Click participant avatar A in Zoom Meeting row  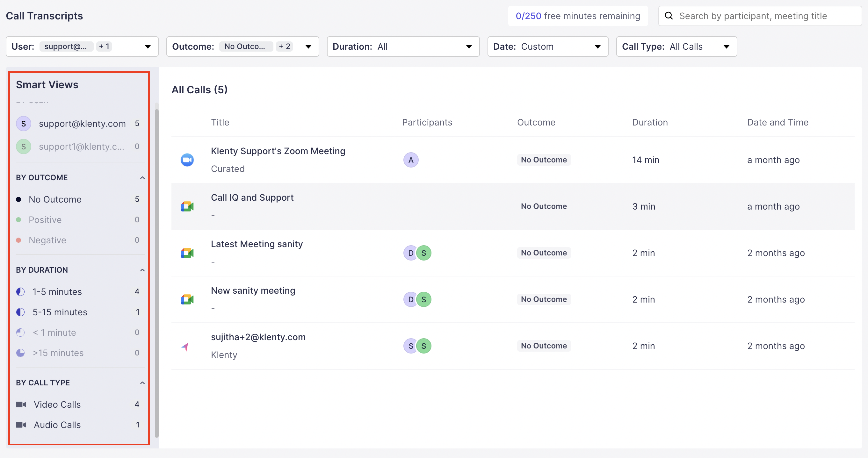pos(410,160)
